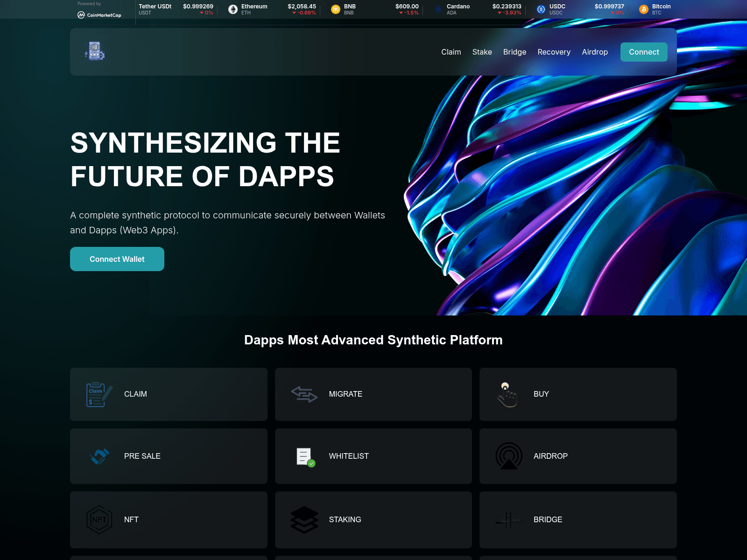Open the Claim navigation menu item
The width and height of the screenshot is (747, 560).
click(451, 52)
